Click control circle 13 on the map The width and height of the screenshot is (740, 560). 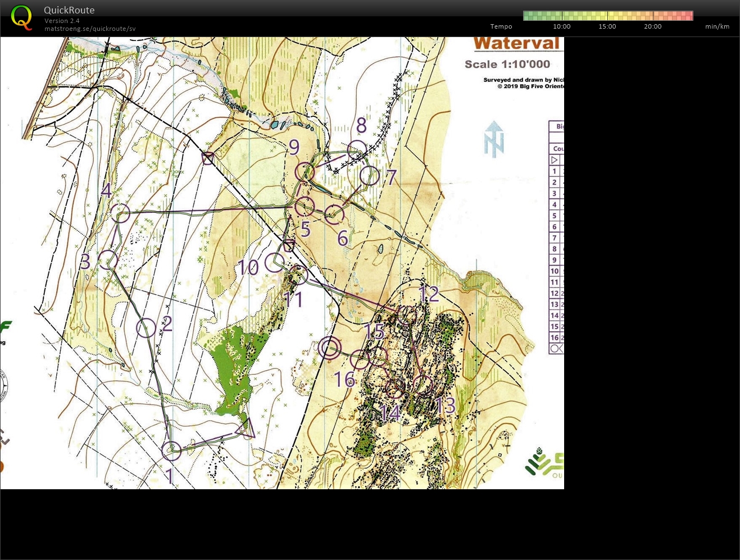click(x=423, y=385)
